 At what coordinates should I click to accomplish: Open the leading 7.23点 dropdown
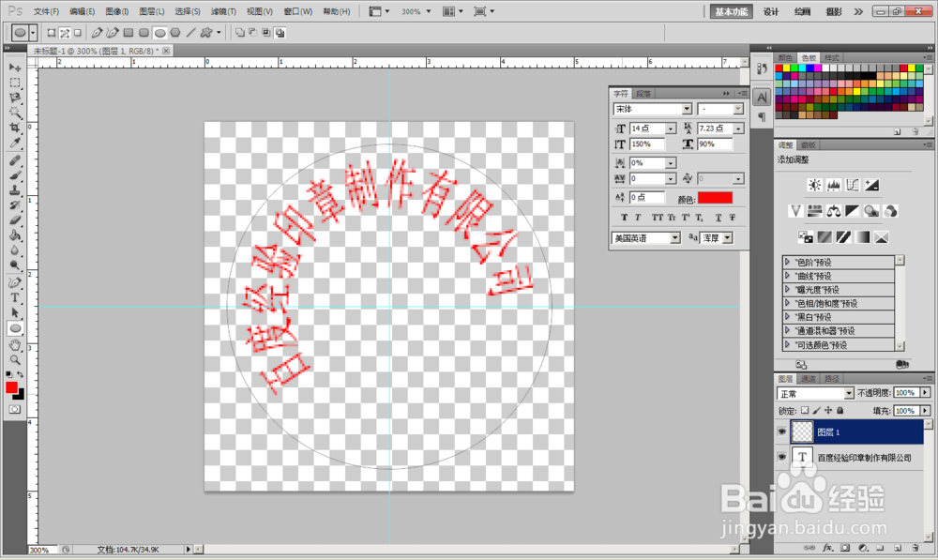(738, 129)
